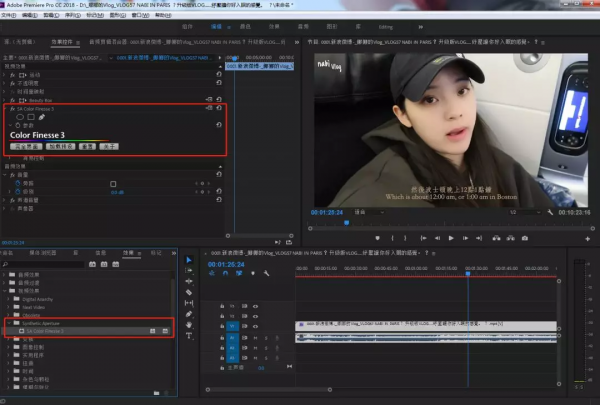Screen dimensions: 600x405
Task: Expand the Digital Anarchy effects folder
Action: (9, 297)
